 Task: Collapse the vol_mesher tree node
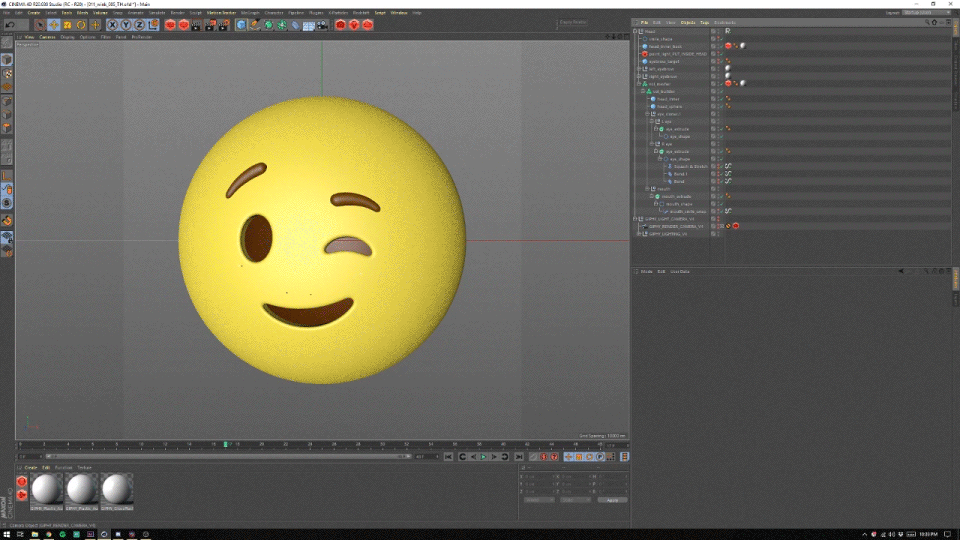pos(639,84)
